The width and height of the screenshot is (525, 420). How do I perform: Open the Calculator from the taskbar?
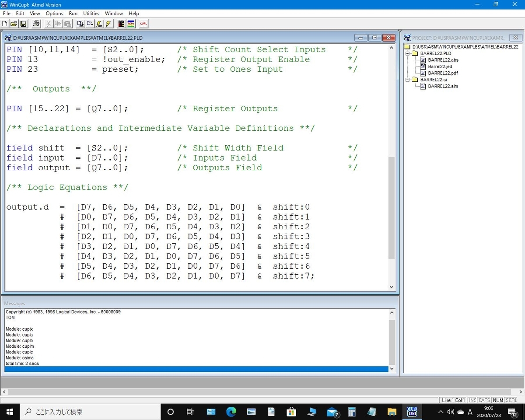tap(352, 412)
